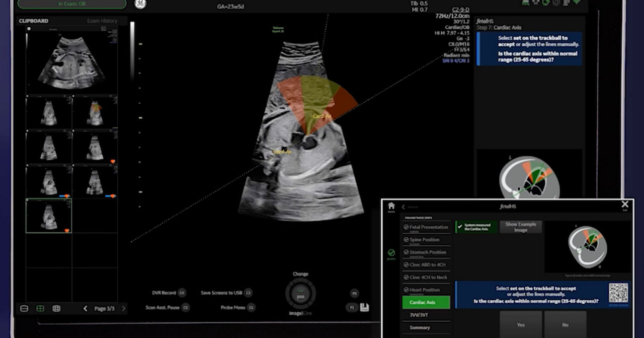Go to the fetalHS Home icon

[391, 206]
